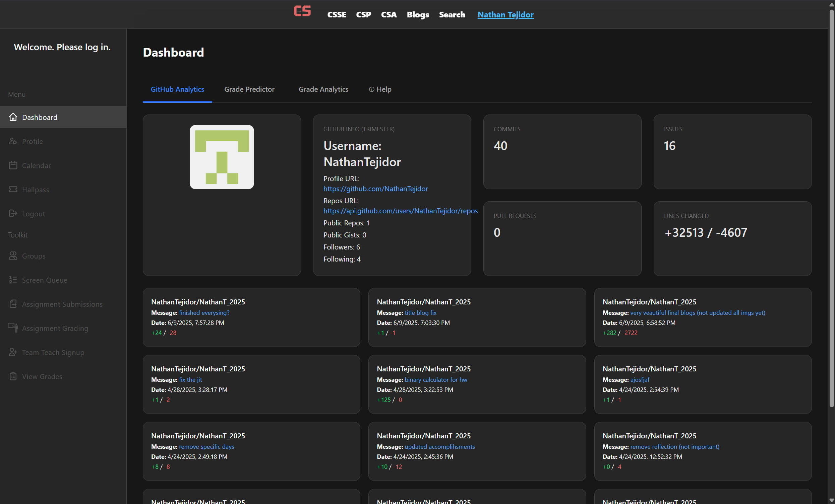Open the 'title blog fix' commit message
Image resolution: width=835 pixels, height=504 pixels.
point(420,313)
